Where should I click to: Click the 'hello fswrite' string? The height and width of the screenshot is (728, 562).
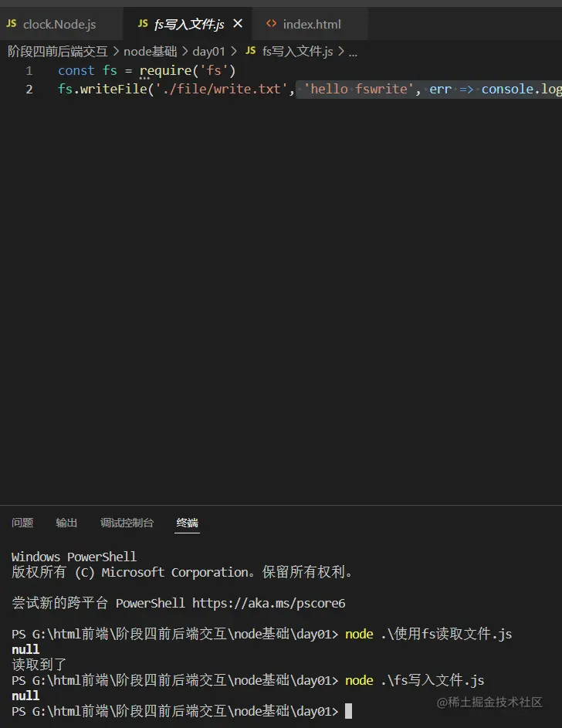[358, 89]
